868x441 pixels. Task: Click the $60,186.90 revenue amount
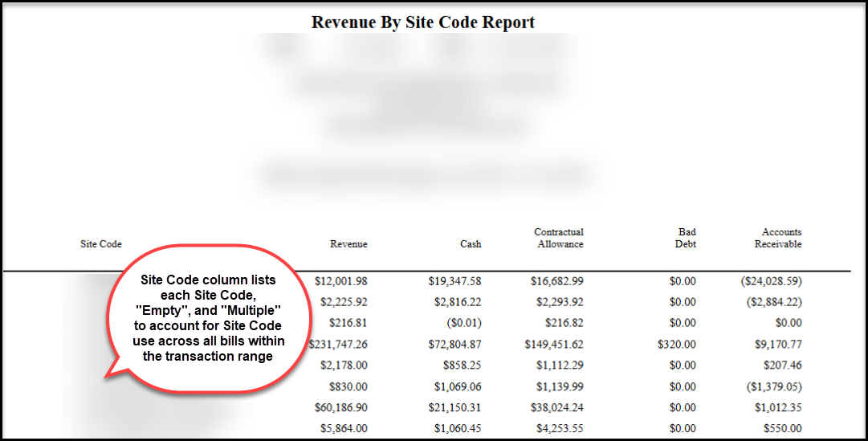click(340, 406)
